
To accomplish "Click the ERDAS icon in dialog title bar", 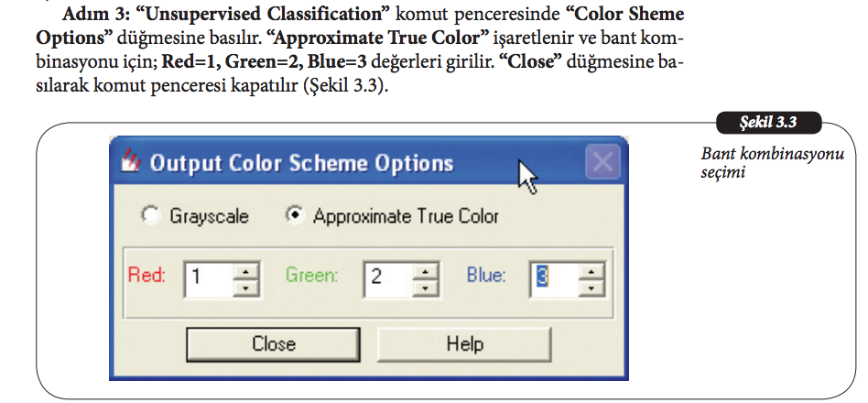I will (x=130, y=163).
